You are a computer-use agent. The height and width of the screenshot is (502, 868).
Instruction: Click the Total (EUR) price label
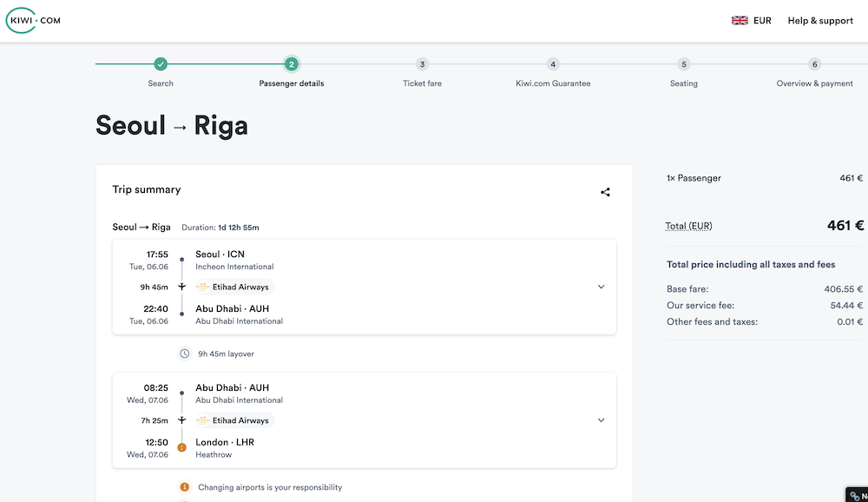pyautogui.click(x=688, y=226)
